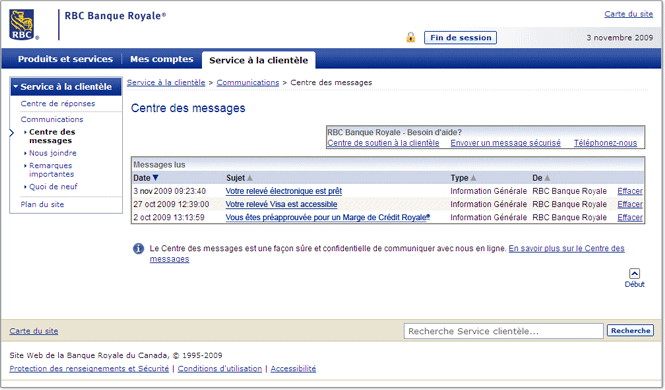Open Nous joindre in the sidebar

[53, 153]
